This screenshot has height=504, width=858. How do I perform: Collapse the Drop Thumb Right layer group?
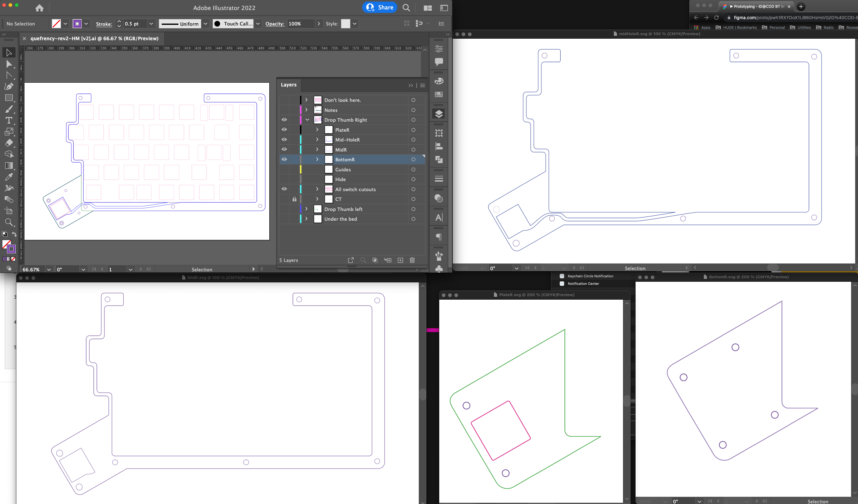[307, 120]
